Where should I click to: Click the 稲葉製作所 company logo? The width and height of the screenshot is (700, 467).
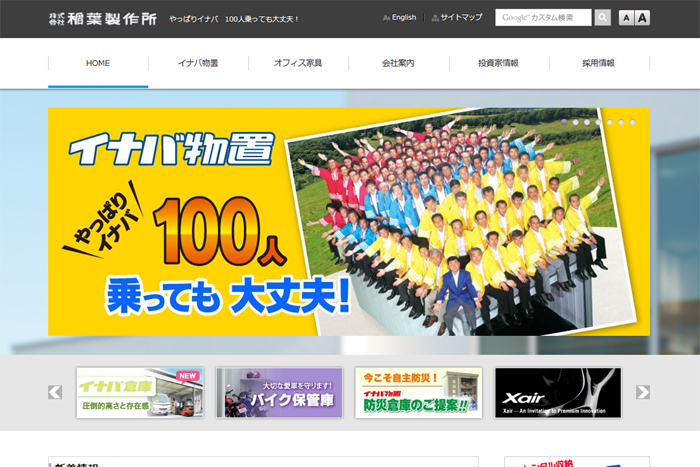click(103, 18)
